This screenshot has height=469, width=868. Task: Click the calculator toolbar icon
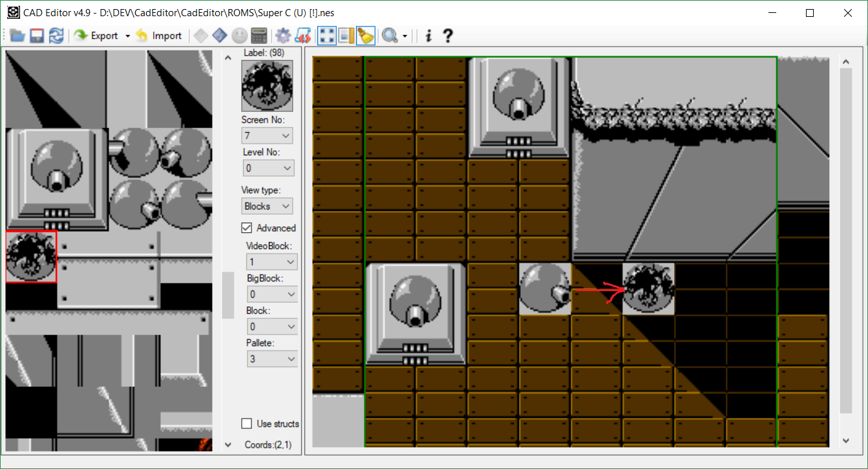259,36
